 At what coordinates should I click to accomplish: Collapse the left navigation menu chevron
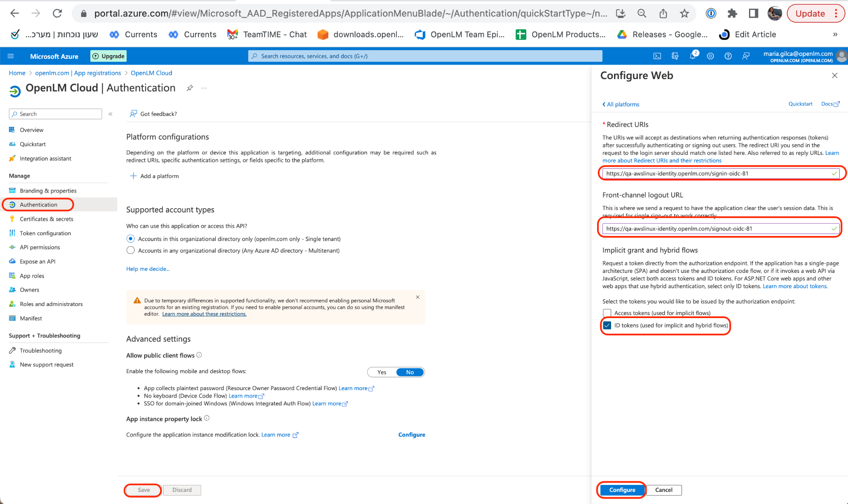click(x=111, y=114)
